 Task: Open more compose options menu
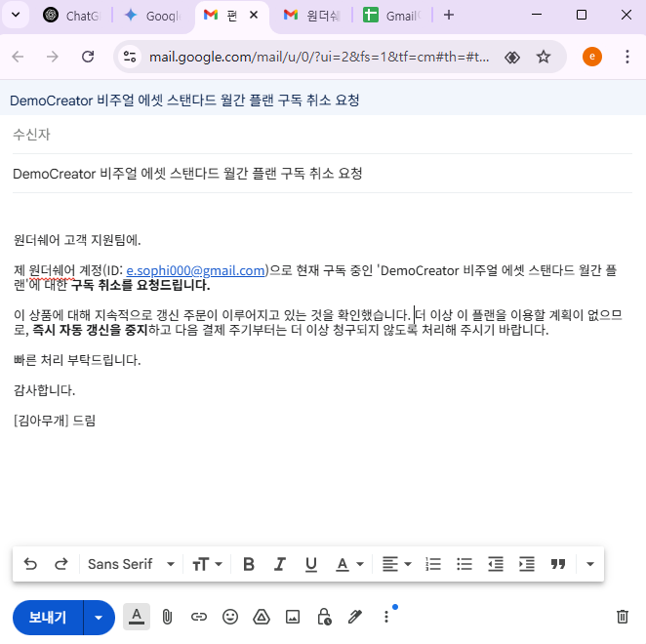[386, 617]
